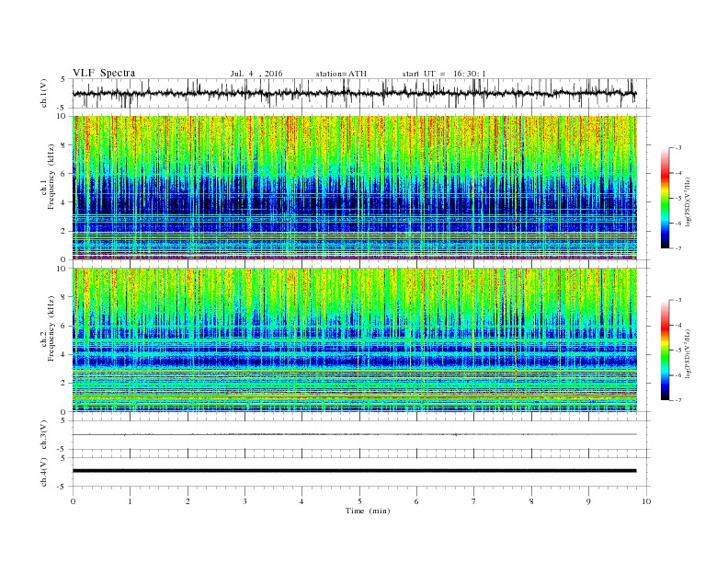Click the "2" tick on the time axis
Viewport: 728px width, 563px height.
(x=188, y=501)
